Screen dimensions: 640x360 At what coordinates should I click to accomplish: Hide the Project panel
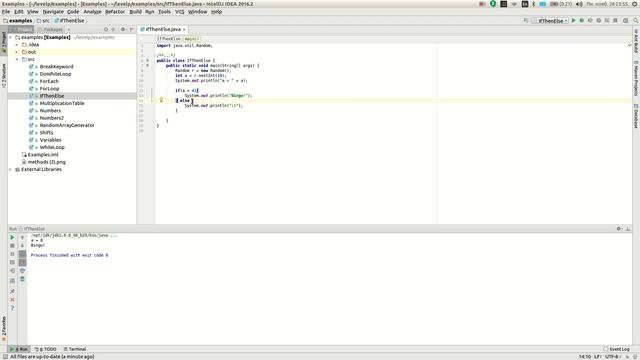(131, 29)
